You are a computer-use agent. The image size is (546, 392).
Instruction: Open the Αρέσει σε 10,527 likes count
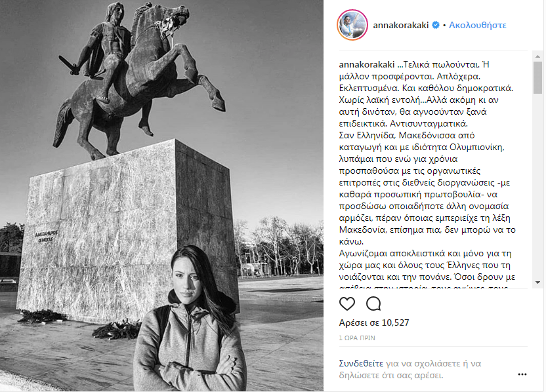coord(374,323)
